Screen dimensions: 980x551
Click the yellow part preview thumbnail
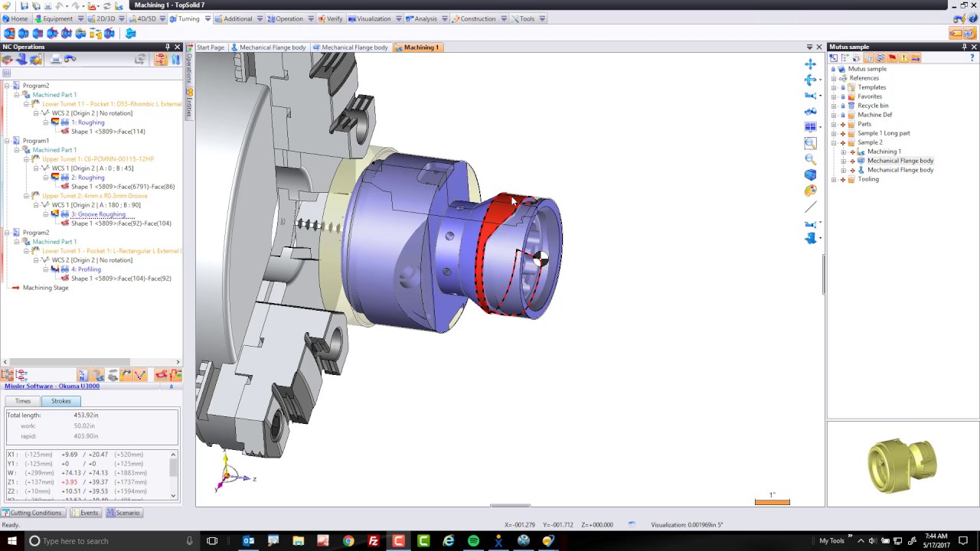903,464
